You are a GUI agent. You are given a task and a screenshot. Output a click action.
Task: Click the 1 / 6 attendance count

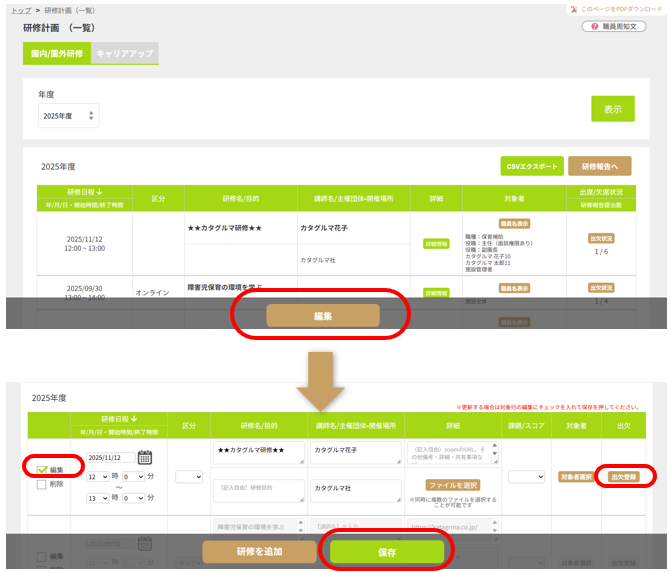[x=601, y=252]
